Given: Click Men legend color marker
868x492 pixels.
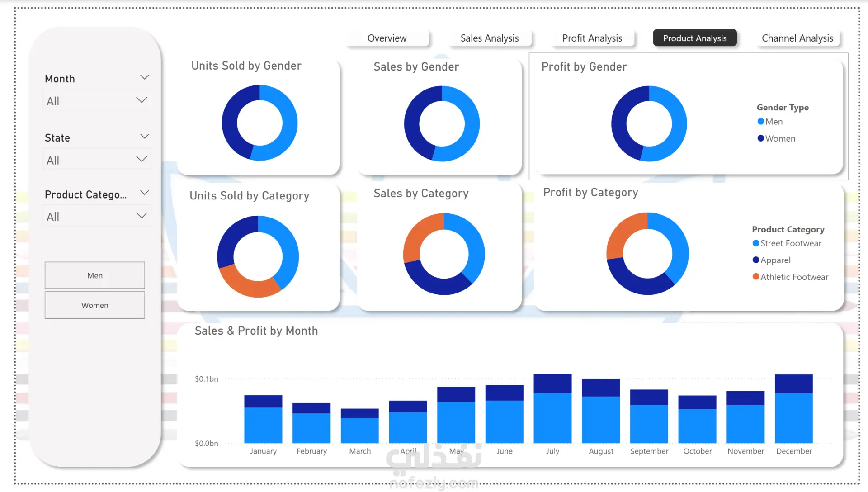Looking at the screenshot, I should (x=761, y=122).
